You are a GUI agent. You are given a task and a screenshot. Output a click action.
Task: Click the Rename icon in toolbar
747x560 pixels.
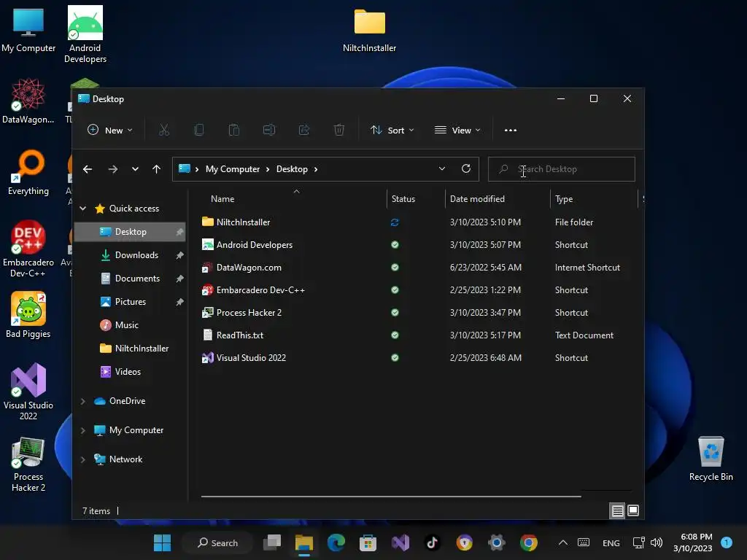269,130
